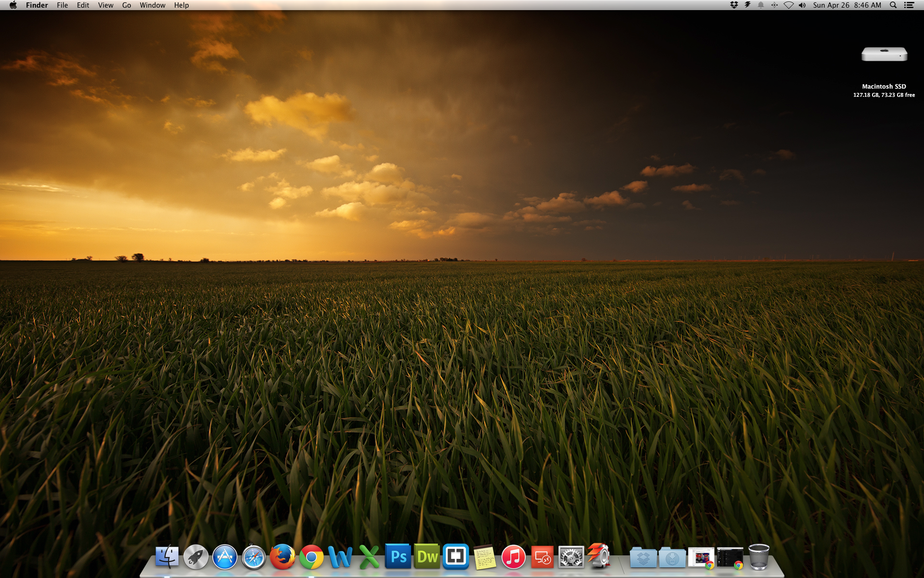
Task: Open Google Chrome in Dock
Action: (x=311, y=557)
